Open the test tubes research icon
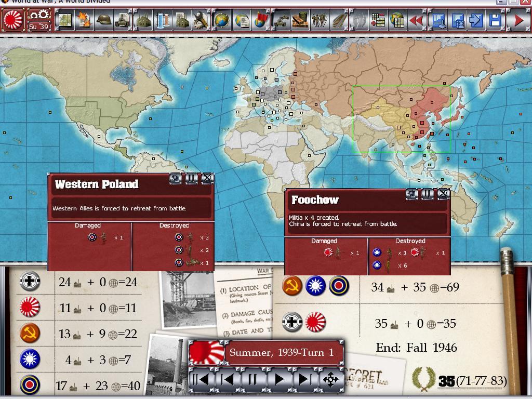Screen dimensions: 532x399 pyautogui.click(x=162, y=20)
